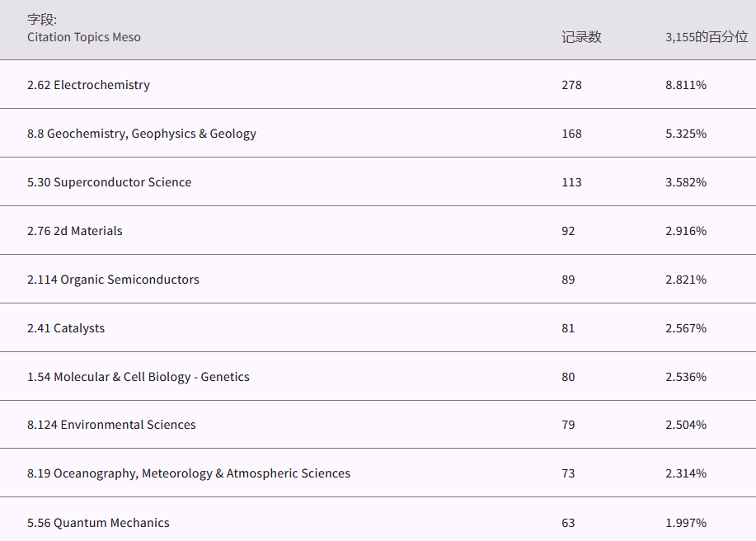756x541 pixels.
Task: Click the 2.41 Catalysts entry
Action: pos(66,328)
